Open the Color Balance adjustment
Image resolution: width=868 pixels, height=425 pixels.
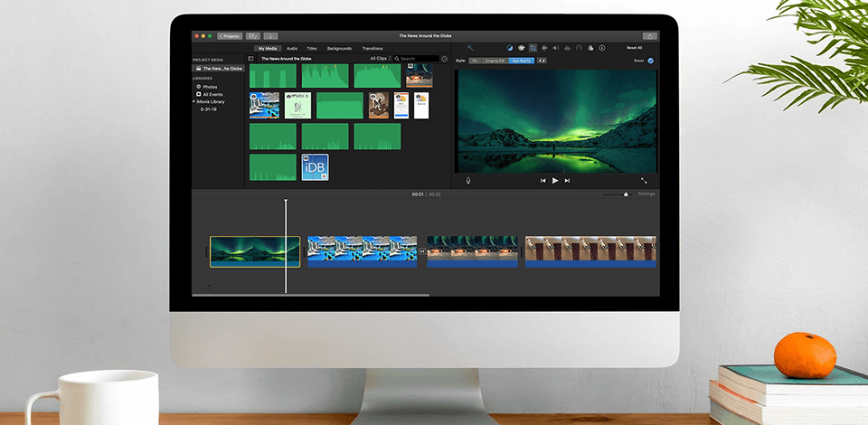pyautogui.click(x=510, y=48)
